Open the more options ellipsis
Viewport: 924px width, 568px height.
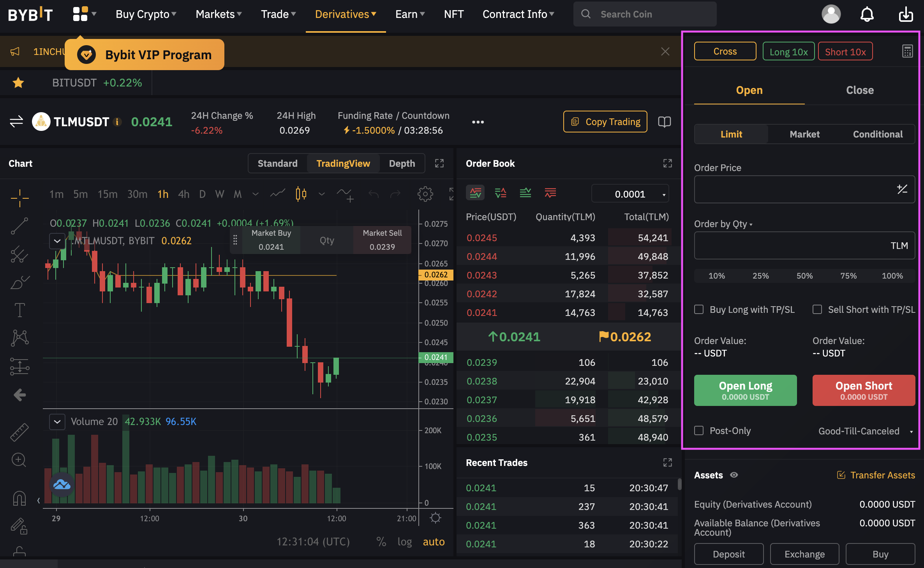[478, 122]
